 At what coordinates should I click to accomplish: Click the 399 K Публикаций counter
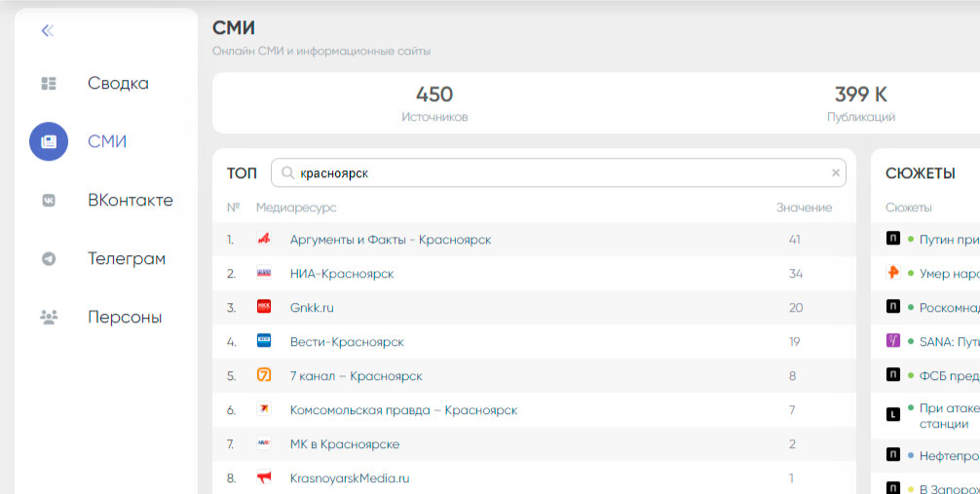tap(860, 104)
